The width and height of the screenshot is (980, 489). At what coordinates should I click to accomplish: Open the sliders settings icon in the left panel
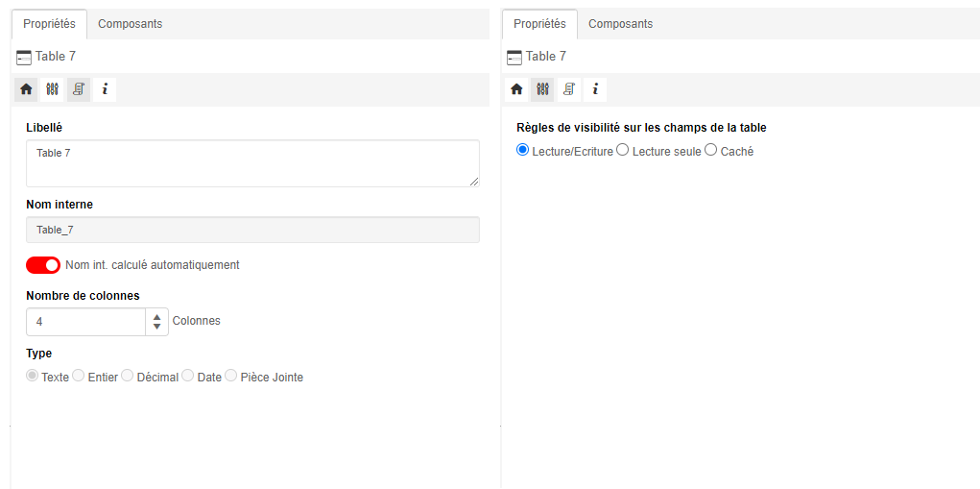pyautogui.click(x=53, y=89)
